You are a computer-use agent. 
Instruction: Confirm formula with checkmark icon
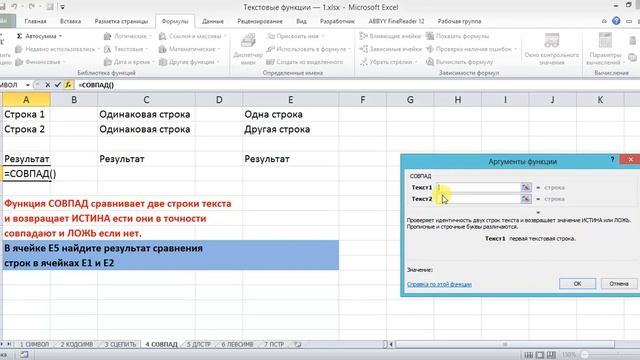pos(58,85)
